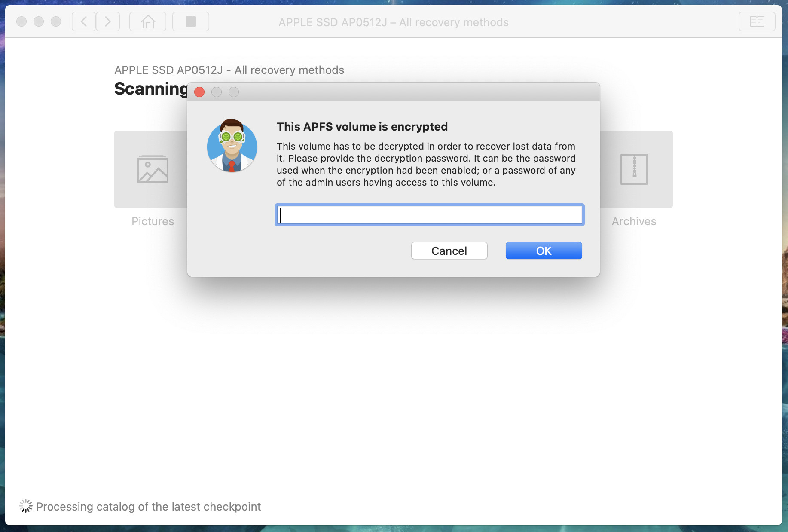Click the main window's gray zoom button
Screen dimensions: 788x532
(x=56, y=21)
